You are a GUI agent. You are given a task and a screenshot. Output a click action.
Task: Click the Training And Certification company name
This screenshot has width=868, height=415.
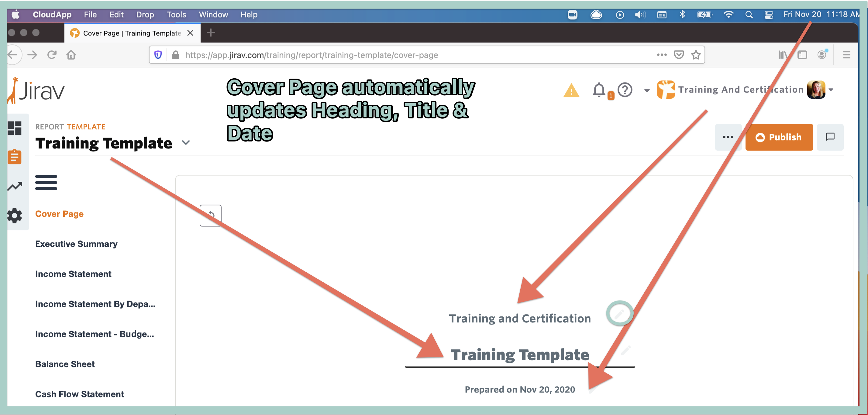741,90
